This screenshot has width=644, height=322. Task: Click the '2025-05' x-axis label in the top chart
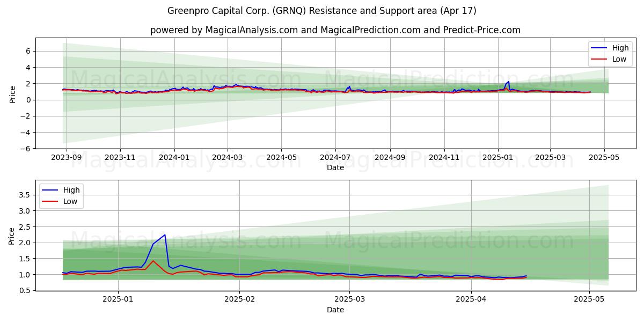[x=604, y=158]
